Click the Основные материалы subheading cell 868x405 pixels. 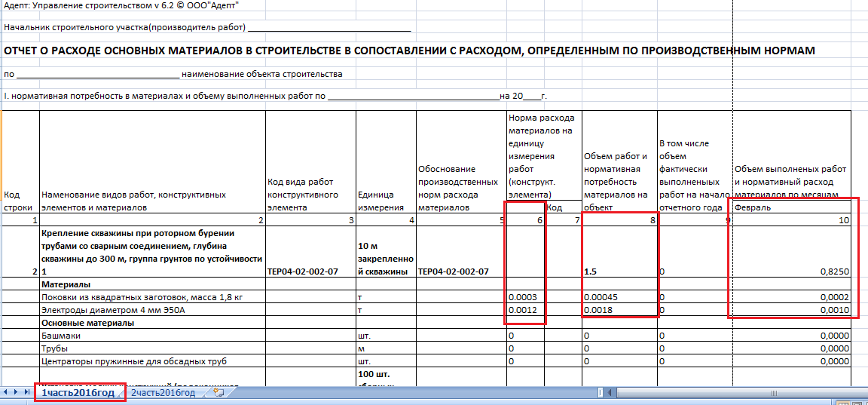pos(152,323)
